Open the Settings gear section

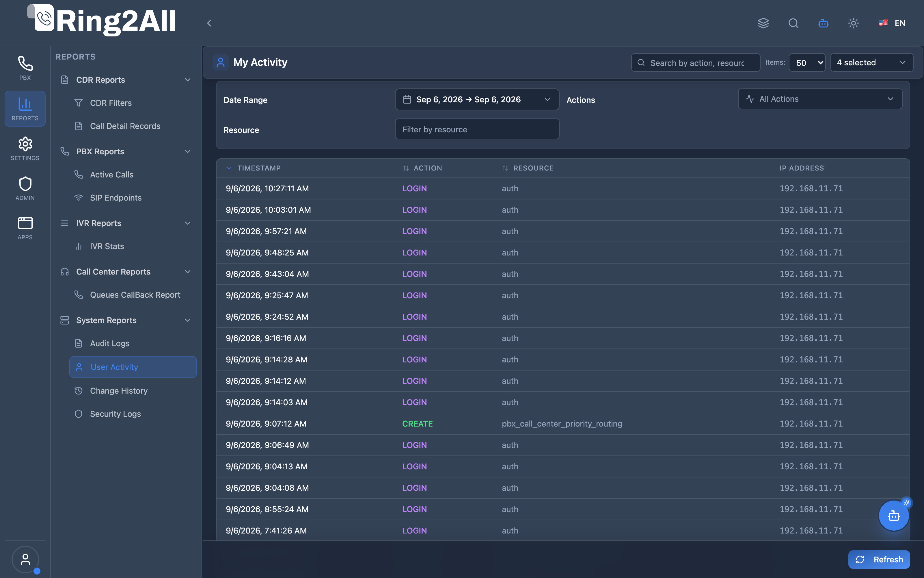coord(25,148)
